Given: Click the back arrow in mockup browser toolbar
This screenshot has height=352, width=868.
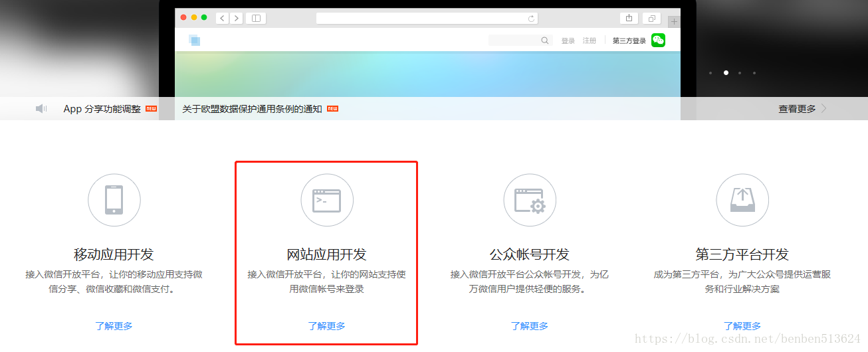Looking at the screenshot, I should [x=222, y=18].
